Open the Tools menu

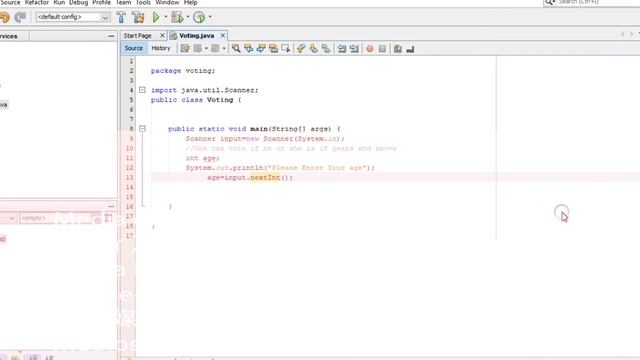click(143, 2)
